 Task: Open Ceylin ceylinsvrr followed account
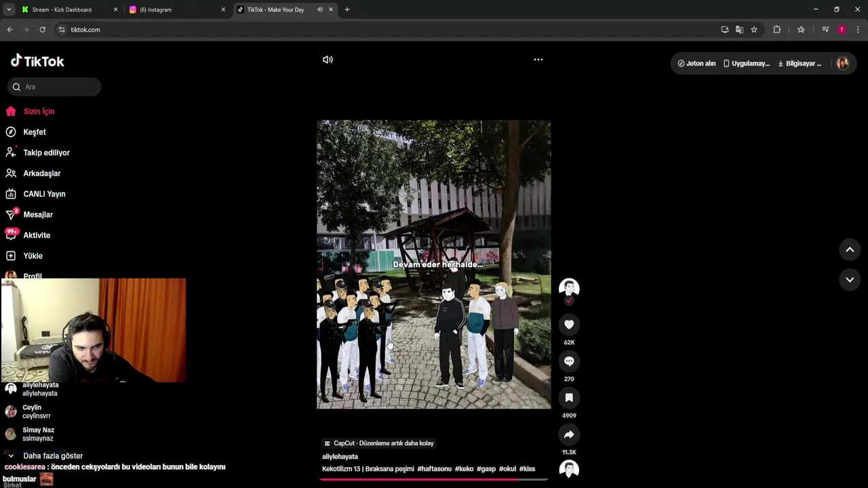31,411
